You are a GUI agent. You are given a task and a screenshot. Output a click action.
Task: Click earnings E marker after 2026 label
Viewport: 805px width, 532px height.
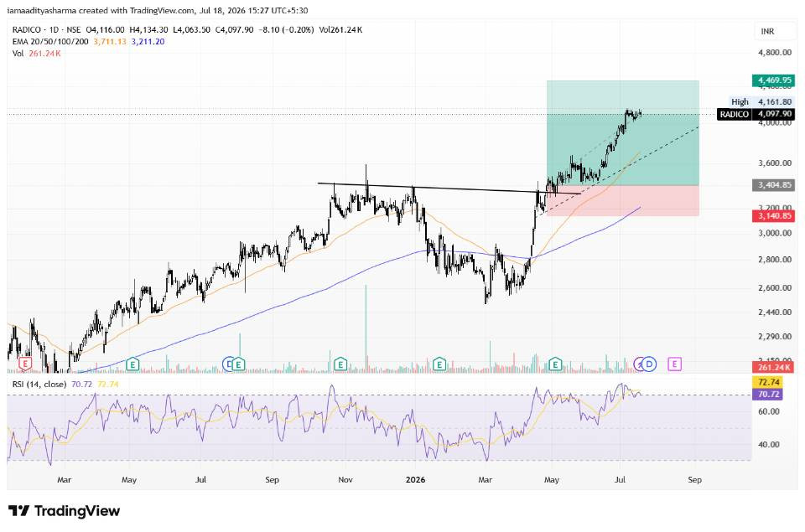pyautogui.click(x=439, y=364)
